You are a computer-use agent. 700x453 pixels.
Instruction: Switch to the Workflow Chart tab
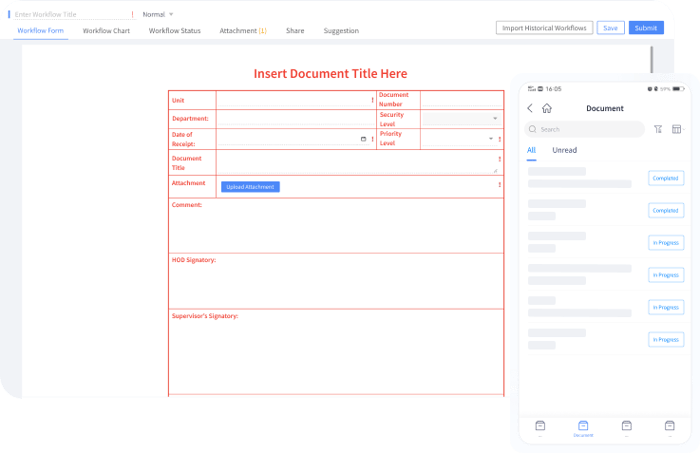(x=106, y=30)
